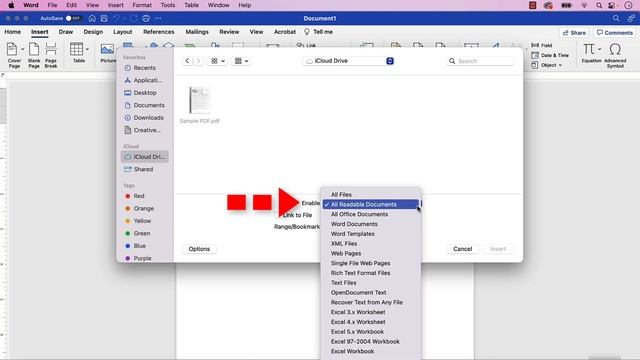The width and height of the screenshot is (640, 360).
Task: Insert a Blank Page
Action: click(34, 55)
